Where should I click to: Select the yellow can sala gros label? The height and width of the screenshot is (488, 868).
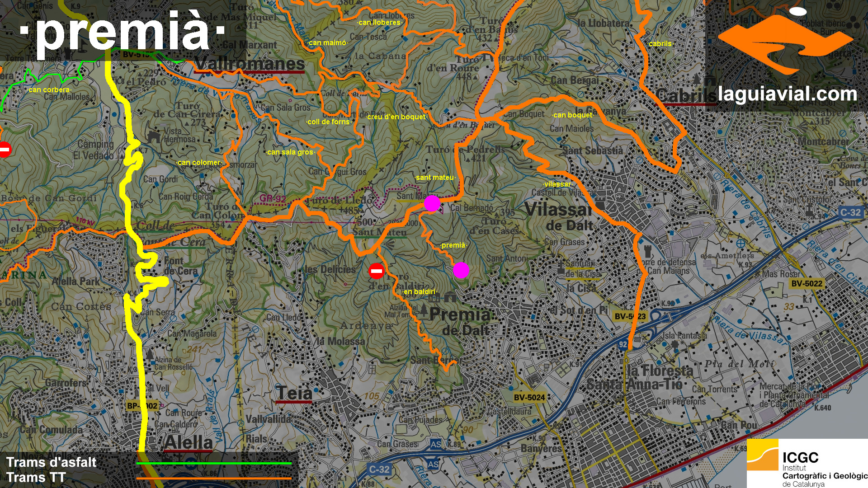click(x=290, y=152)
